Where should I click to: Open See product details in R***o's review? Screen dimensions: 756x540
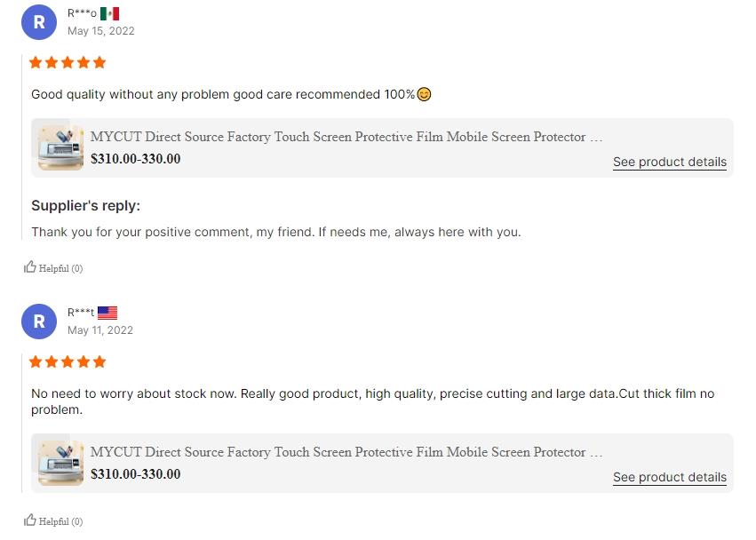[x=669, y=162]
